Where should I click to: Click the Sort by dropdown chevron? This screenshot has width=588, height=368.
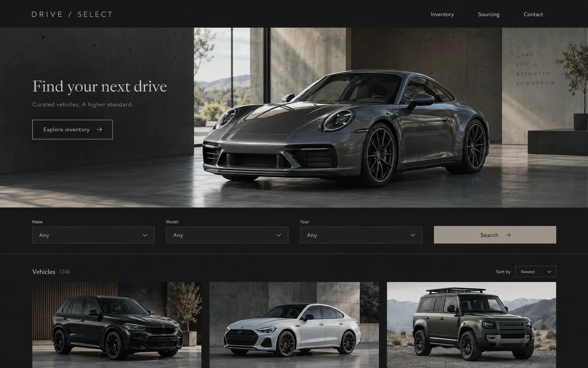point(549,272)
